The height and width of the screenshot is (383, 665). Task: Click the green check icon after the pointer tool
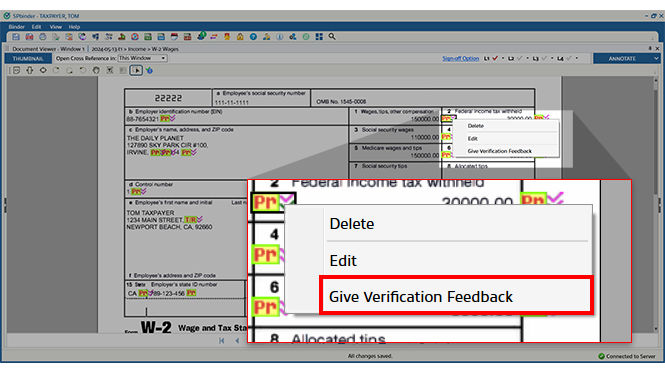149,70
